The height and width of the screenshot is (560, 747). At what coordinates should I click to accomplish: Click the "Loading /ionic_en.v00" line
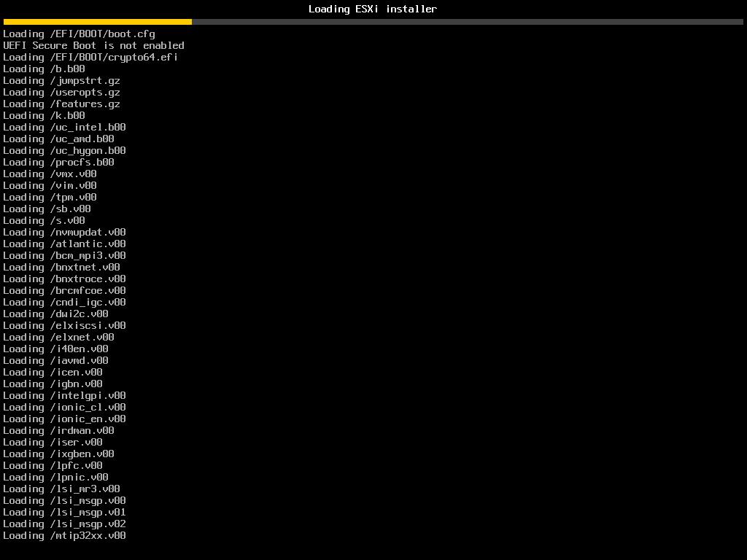coord(64,419)
